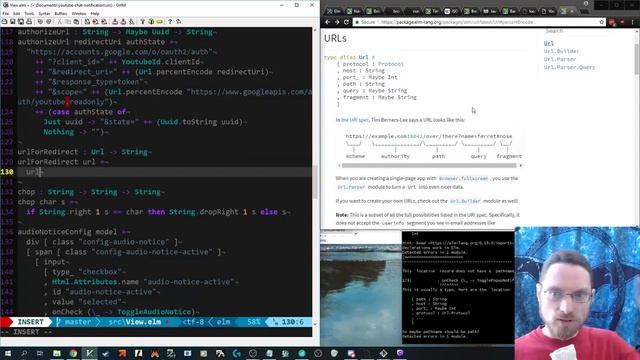Open the Url.Parser.Query link in sidebar
This screenshot has width=640, height=360.
point(569,67)
